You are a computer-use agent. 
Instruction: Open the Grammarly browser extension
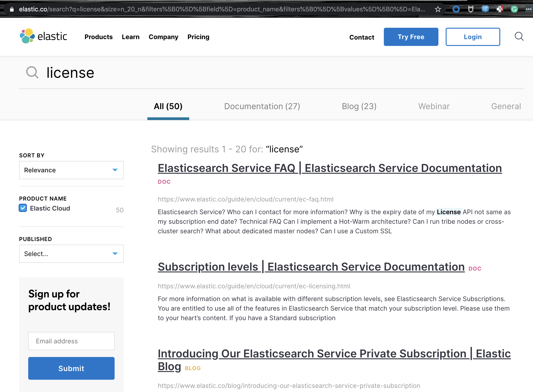tap(514, 9)
